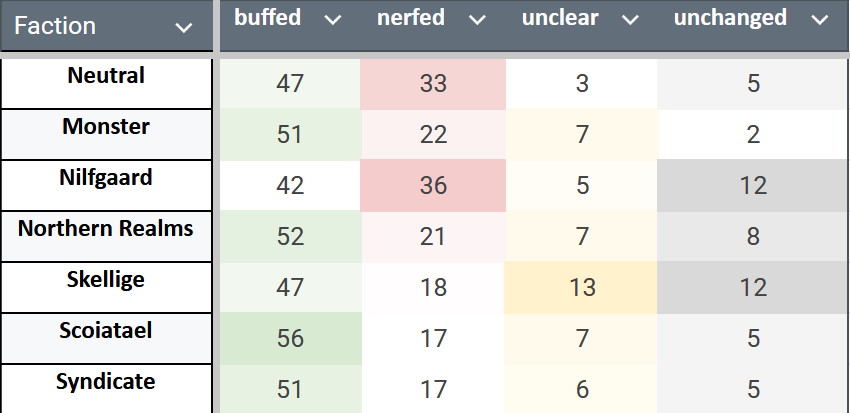Image resolution: width=850 pixels, height=413 pixels.
Task: Select Monster's unchanged cell showing 2
Action: click(753, 135)
